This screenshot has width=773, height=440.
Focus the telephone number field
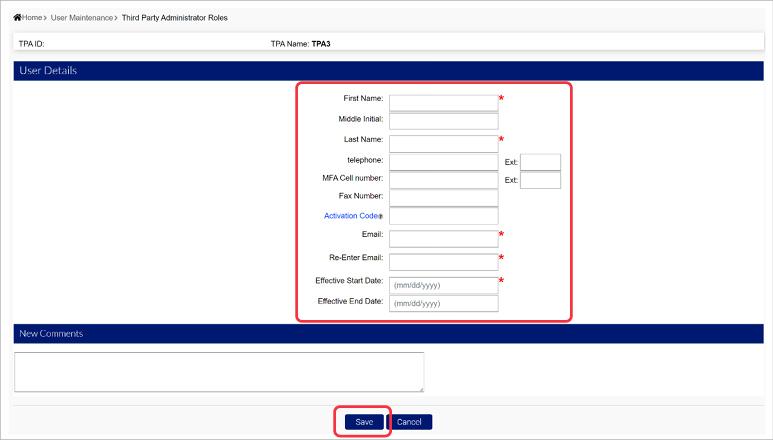[x=443, y=162]
